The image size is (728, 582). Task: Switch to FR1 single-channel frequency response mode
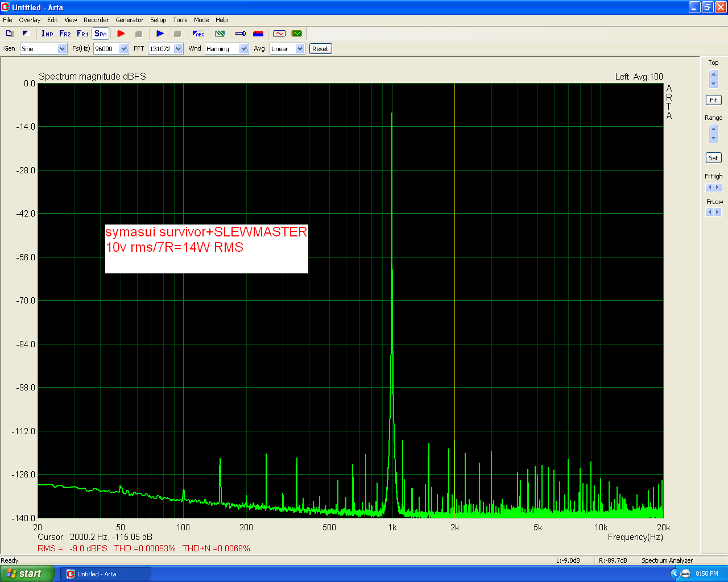tap(82, 34)
